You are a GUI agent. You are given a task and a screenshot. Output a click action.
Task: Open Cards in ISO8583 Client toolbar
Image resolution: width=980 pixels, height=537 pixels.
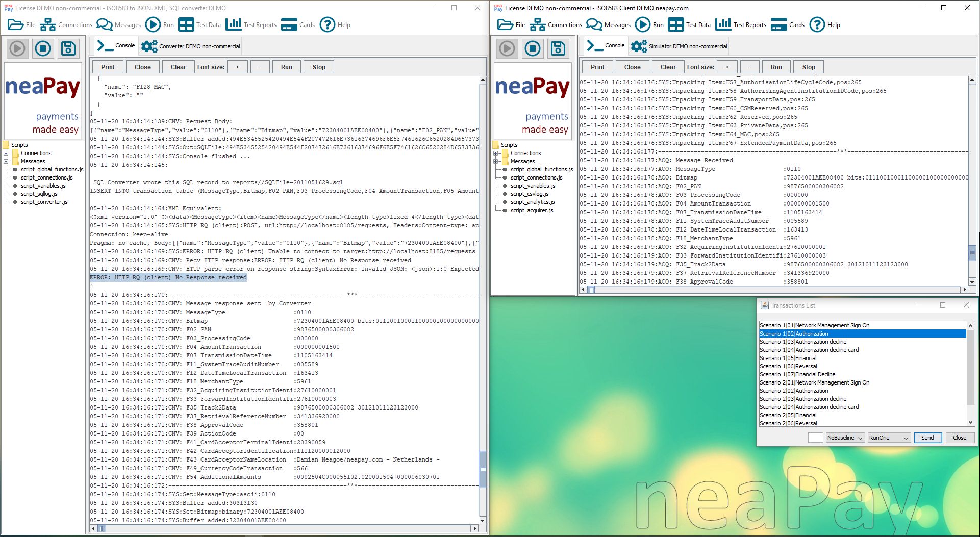point(788,24)
